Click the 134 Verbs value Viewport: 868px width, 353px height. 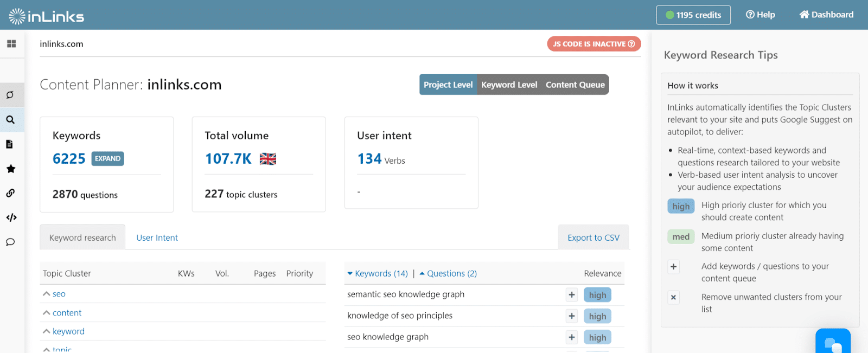coord(381,159)
